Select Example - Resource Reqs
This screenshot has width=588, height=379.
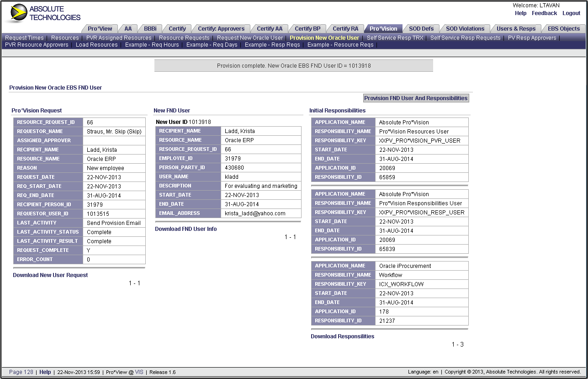pyautogui.click(x=340, y=45)
